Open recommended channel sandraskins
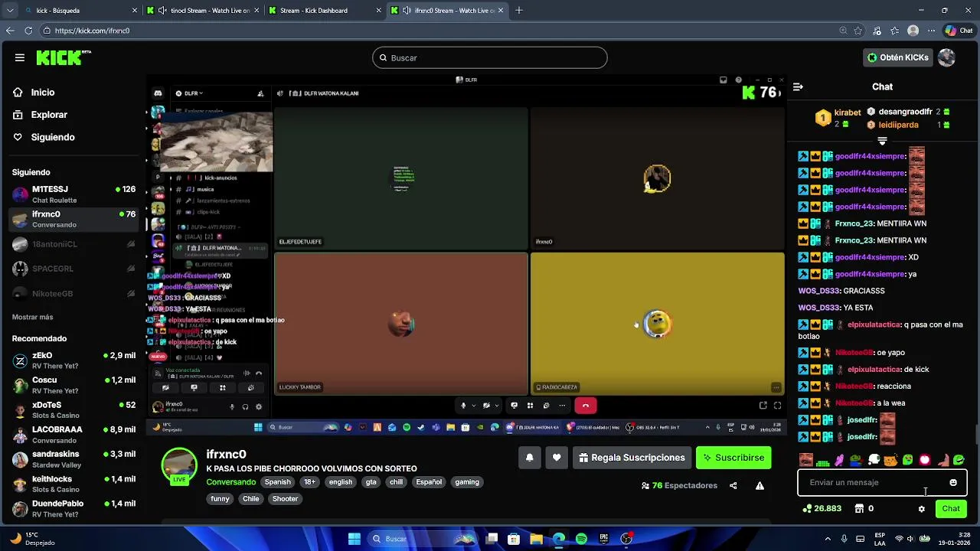Screen dimensions: 980x551 (74, 459)
